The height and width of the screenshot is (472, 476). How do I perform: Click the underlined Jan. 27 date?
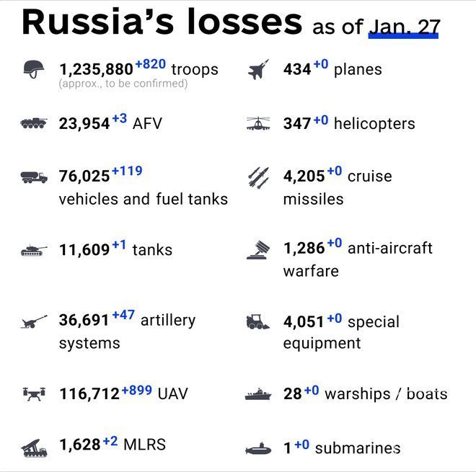(x=404, y=27)
